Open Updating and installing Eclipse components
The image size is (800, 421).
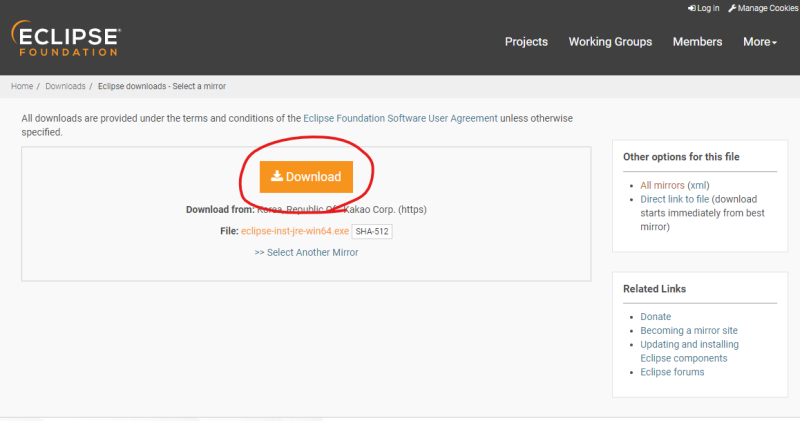tap(689, 351)
